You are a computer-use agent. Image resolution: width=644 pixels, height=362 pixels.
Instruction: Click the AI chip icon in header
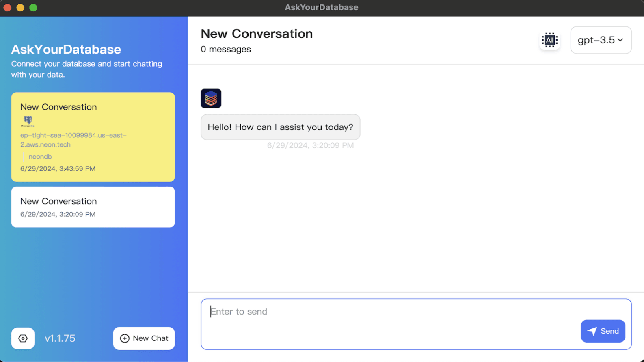coord(549,40)
